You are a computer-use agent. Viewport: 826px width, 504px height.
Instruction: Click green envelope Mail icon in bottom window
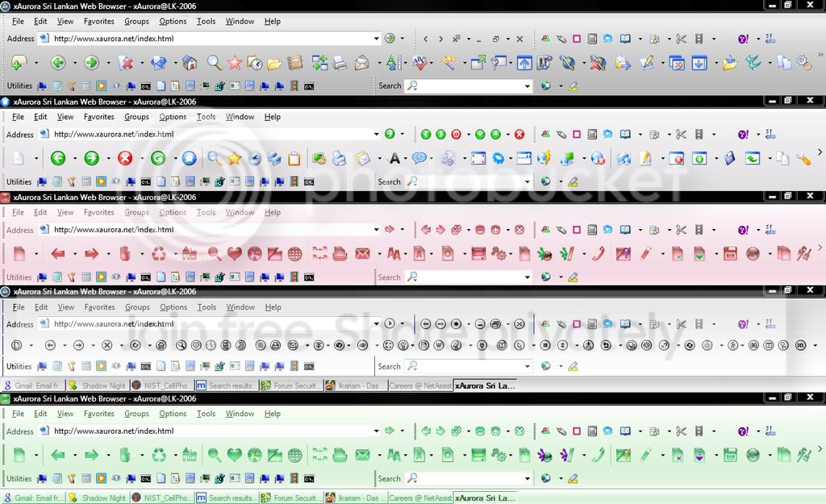(x=362, y=455)
